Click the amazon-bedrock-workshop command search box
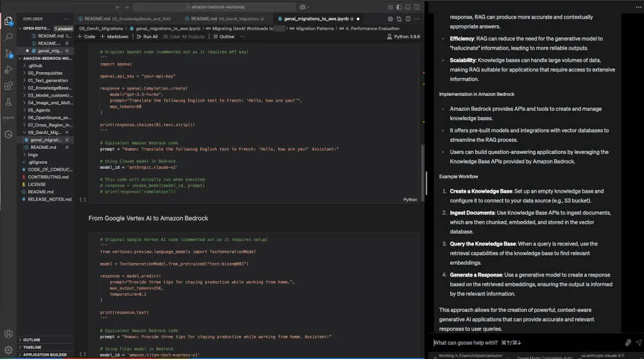The width and height of the screenshot is (644, 359). click(x=214, y=7)
